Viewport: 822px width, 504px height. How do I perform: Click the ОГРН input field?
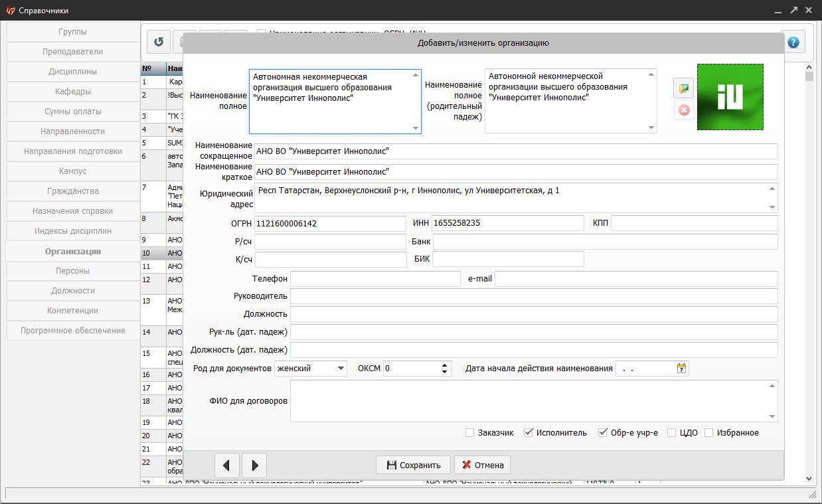click(x=330, y=223)
